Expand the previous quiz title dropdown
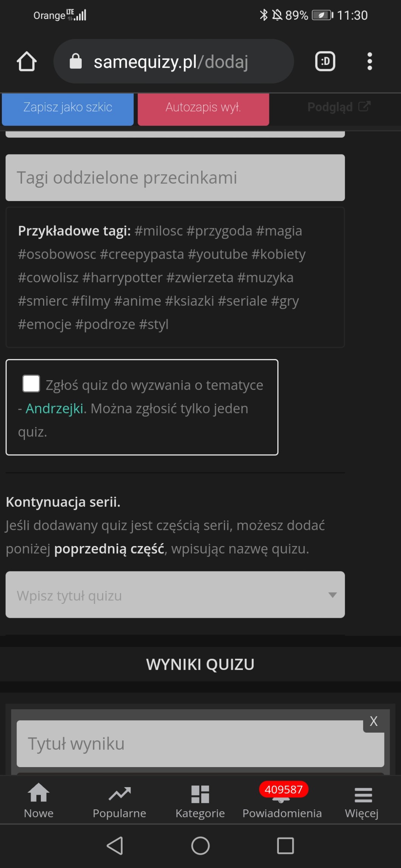401x868 pixels. click(332, 595)
